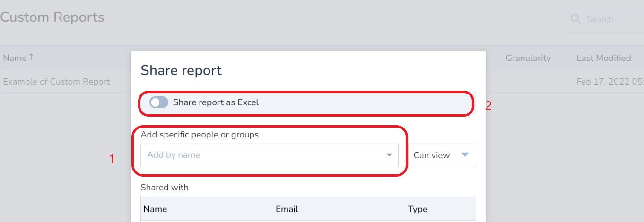Click the Feb 17, 2022 modified date cell
This screenshot has height=222, width=644.
(609, 82)
